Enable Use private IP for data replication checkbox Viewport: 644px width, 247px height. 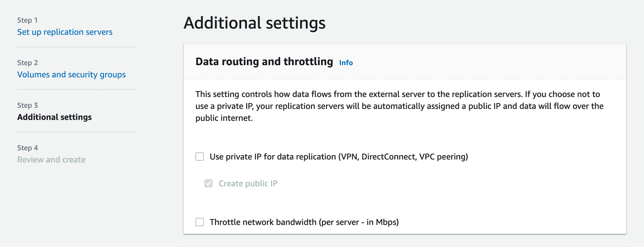pyautogui.click(x=200, y=157)
